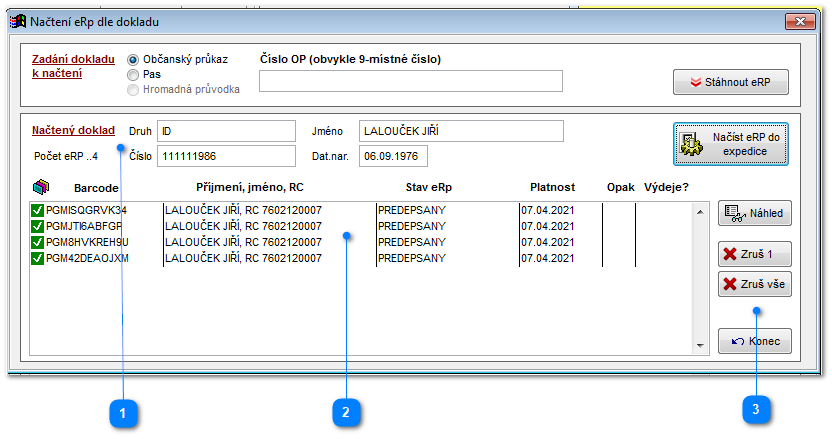Select the Pas radio option
The image size is (832, 439).
coord(133,75)
